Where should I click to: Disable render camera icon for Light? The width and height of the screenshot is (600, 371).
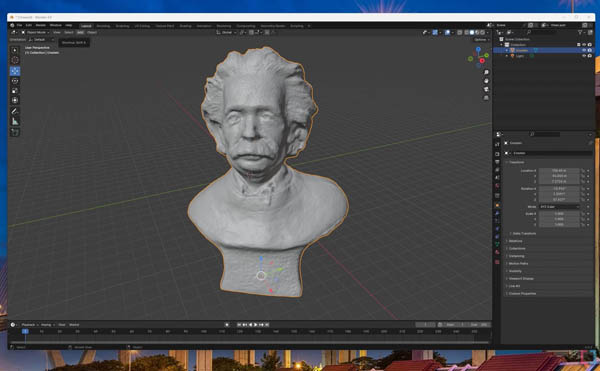pyautogui.click(x=590, y=56)
